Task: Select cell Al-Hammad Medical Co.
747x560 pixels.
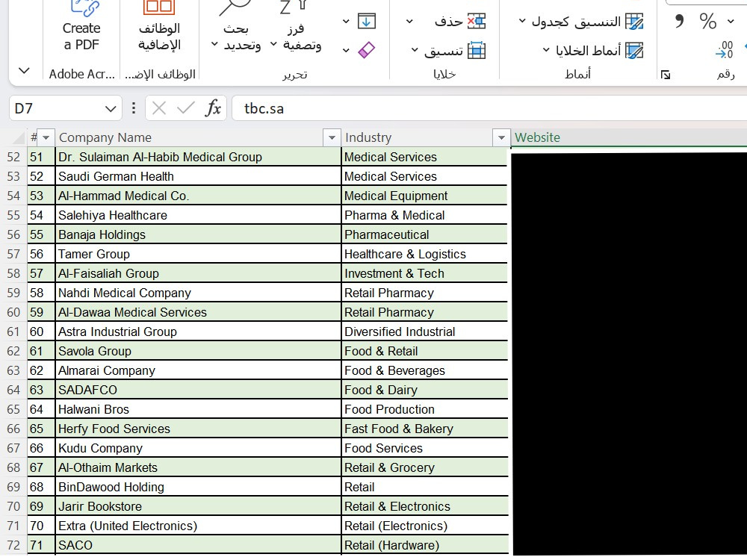Action: click(x=198, y=196)
